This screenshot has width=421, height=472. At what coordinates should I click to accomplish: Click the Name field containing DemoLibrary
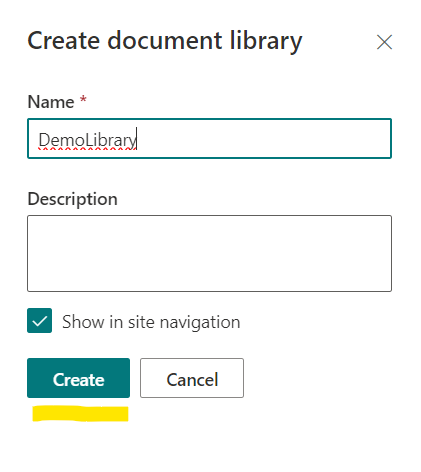209,138
